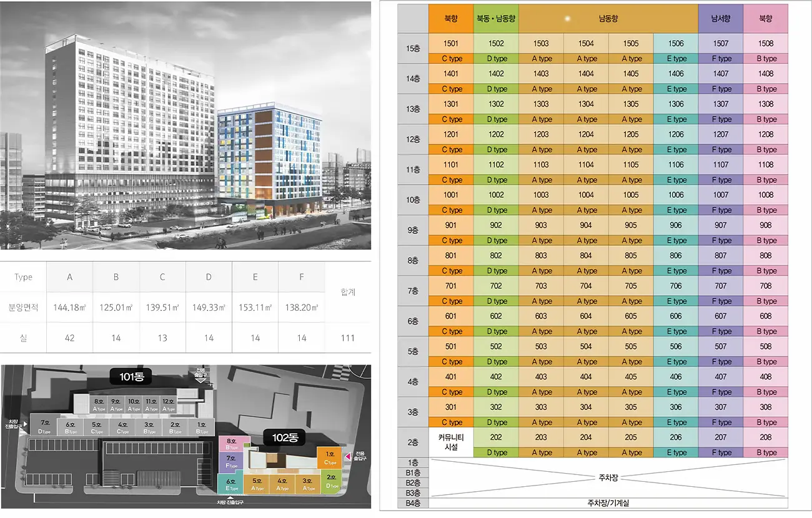Click the 153.11㎡ area value
Viewport: 812px width, 518px height.
(x=255, y=308)
